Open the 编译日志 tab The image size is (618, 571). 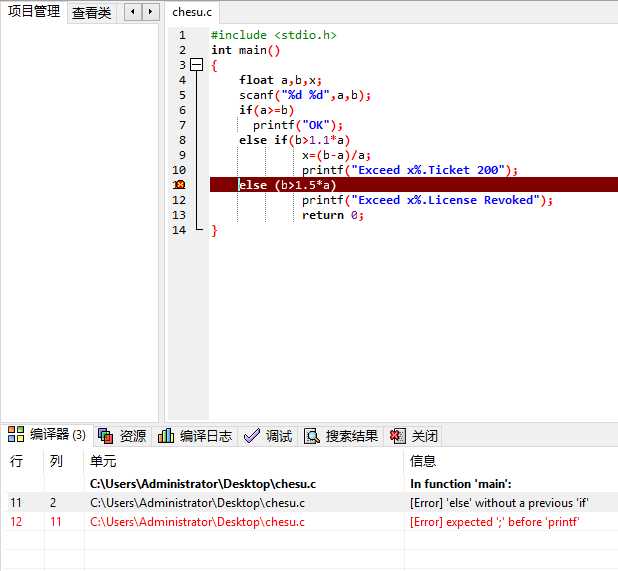[195, 436]
